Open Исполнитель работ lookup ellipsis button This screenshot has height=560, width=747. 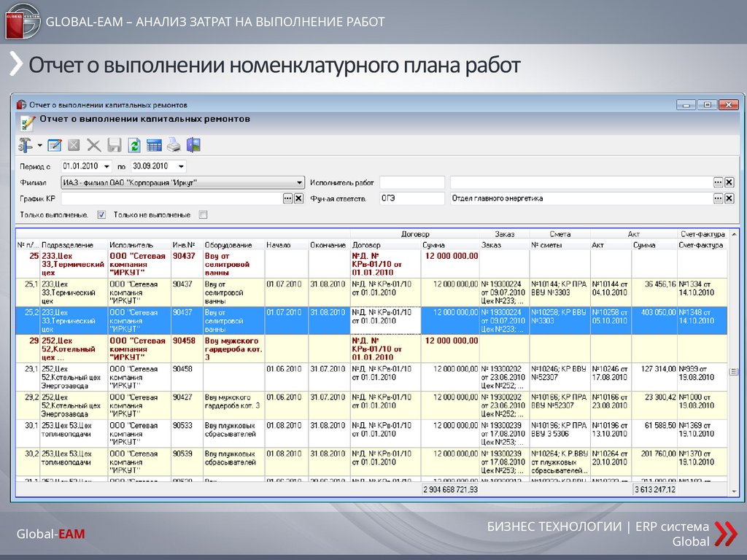(x=719, y=182)
